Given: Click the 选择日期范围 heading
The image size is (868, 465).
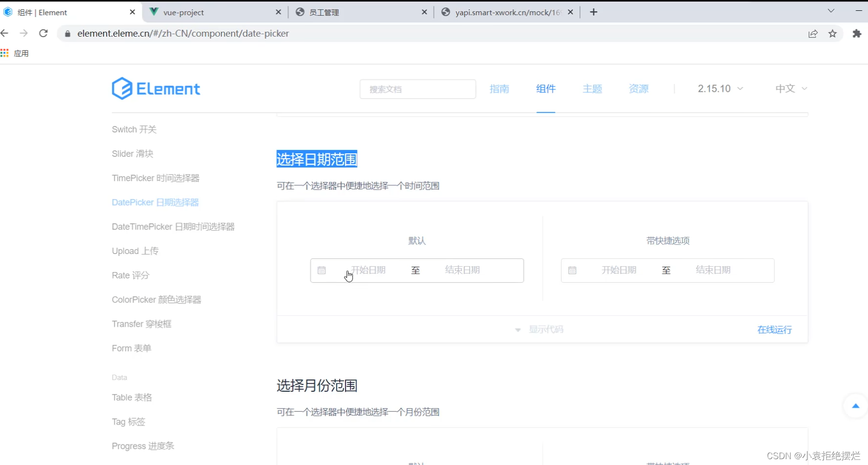Looking at the screenshot, I should [x=317, y=159].
